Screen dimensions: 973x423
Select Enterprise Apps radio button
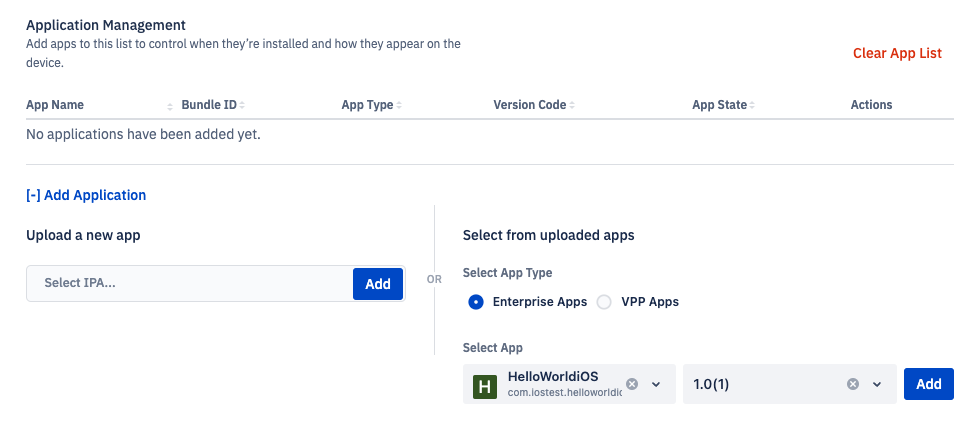pos(476,303)
